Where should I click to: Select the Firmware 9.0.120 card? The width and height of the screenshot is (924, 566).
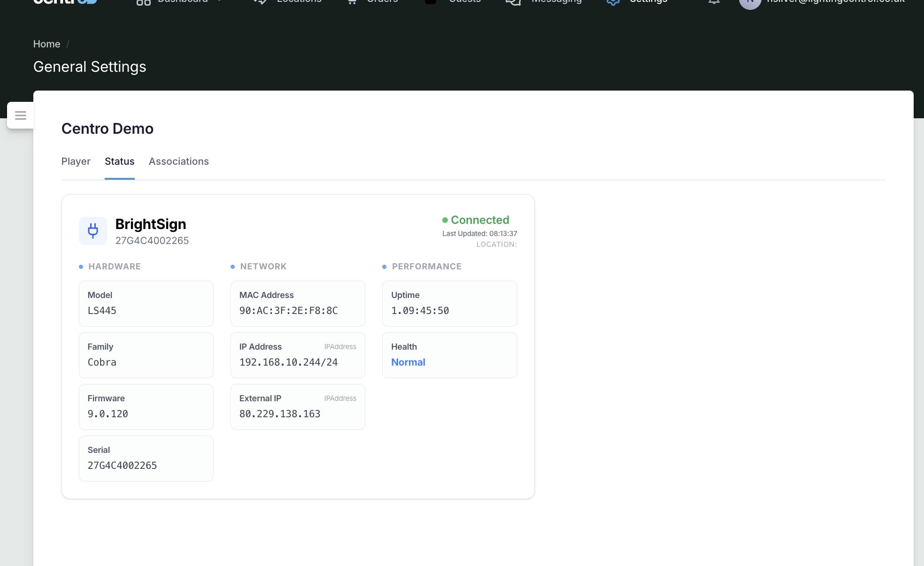pos(146,407)
